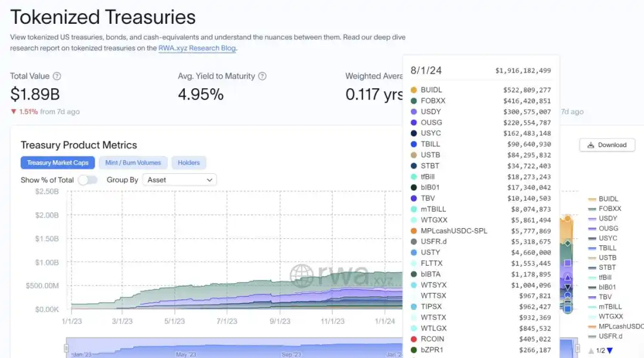Image resolution: width=644 pixels, height=358 pixels.
Task: Open the Group By Asset dropdown
Action: click(x=179, y=180)
